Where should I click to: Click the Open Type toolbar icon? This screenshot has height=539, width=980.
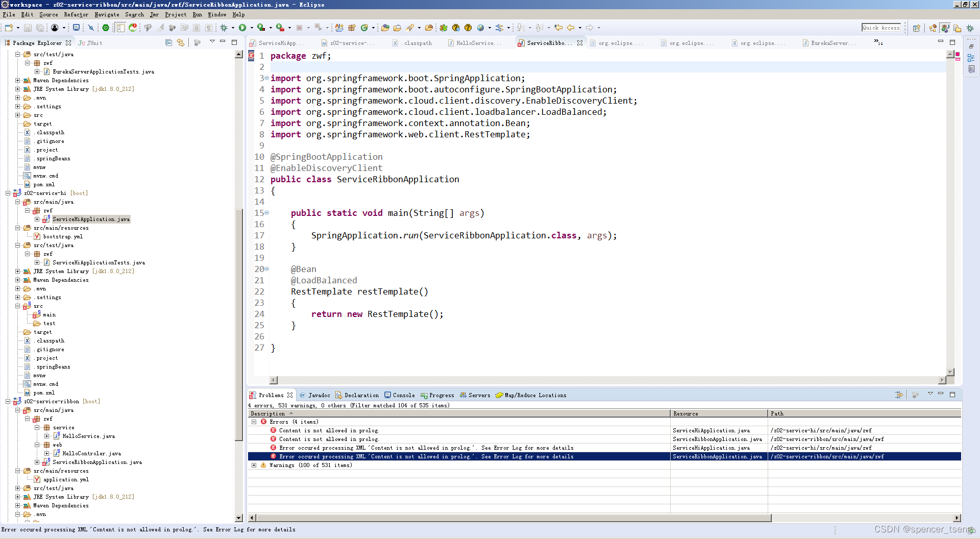385,28
